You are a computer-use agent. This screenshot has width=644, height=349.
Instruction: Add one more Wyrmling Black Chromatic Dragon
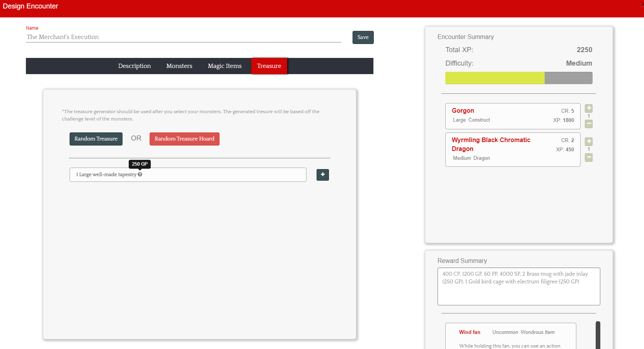coord(588,142)
